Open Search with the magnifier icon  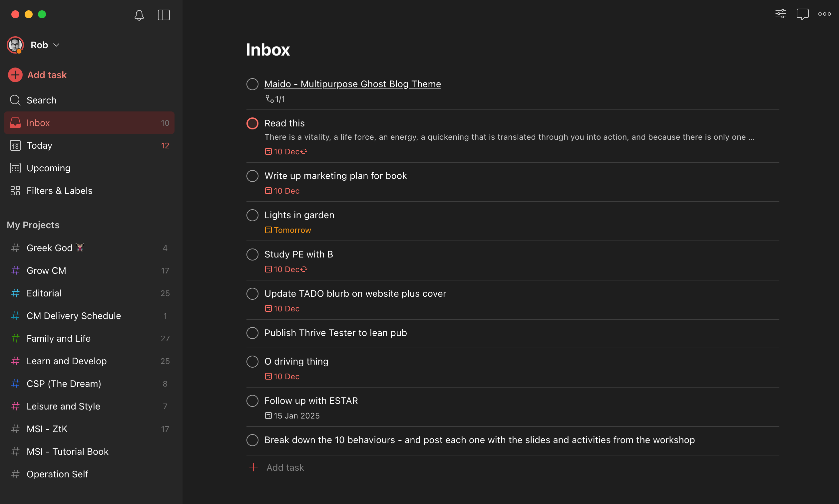[x=15, y=100]
